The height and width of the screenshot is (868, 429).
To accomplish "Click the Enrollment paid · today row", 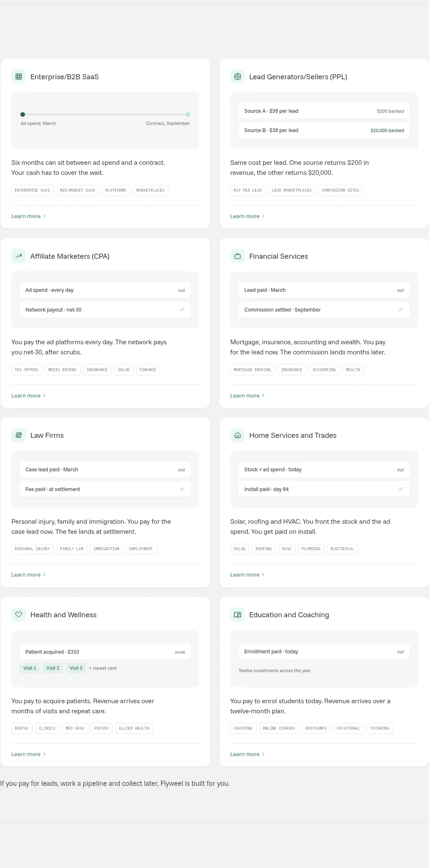I will [x=324, y=652].
